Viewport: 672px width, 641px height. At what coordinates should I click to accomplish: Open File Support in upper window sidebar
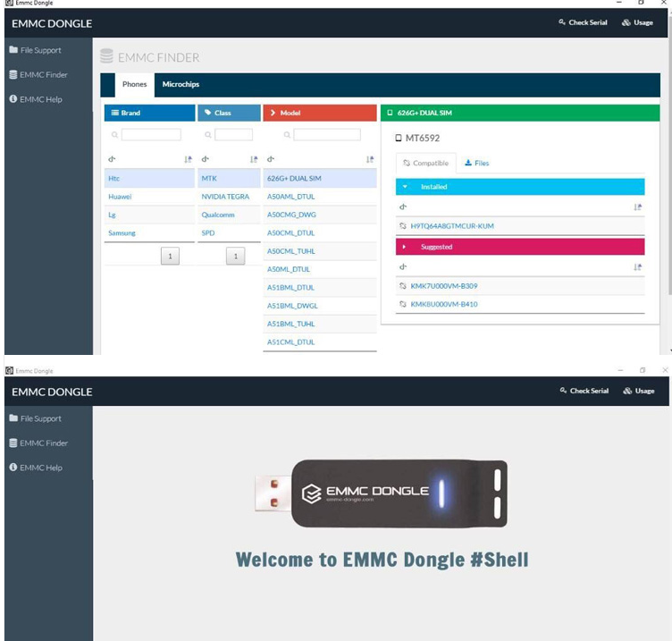35,50
